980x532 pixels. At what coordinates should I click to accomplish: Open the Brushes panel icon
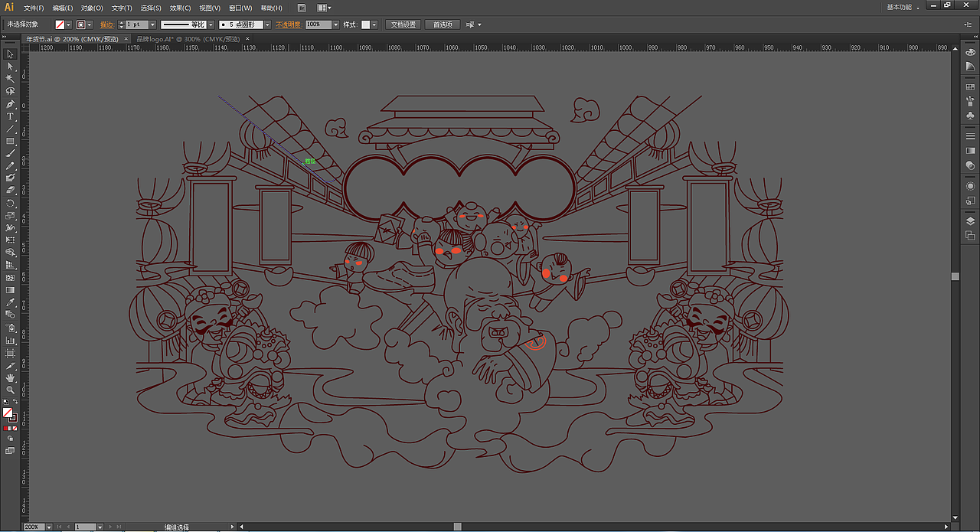point(971,102)
